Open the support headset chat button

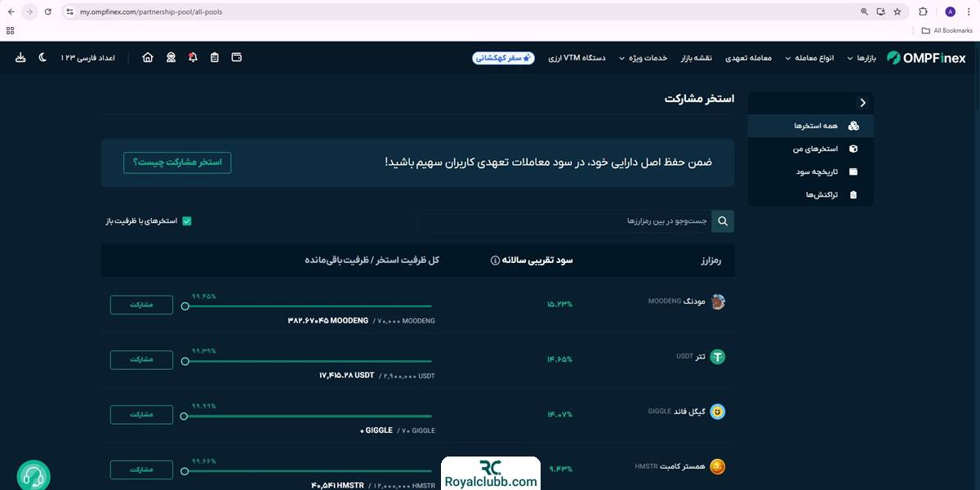pyautogui.click(x=33, y=476)
